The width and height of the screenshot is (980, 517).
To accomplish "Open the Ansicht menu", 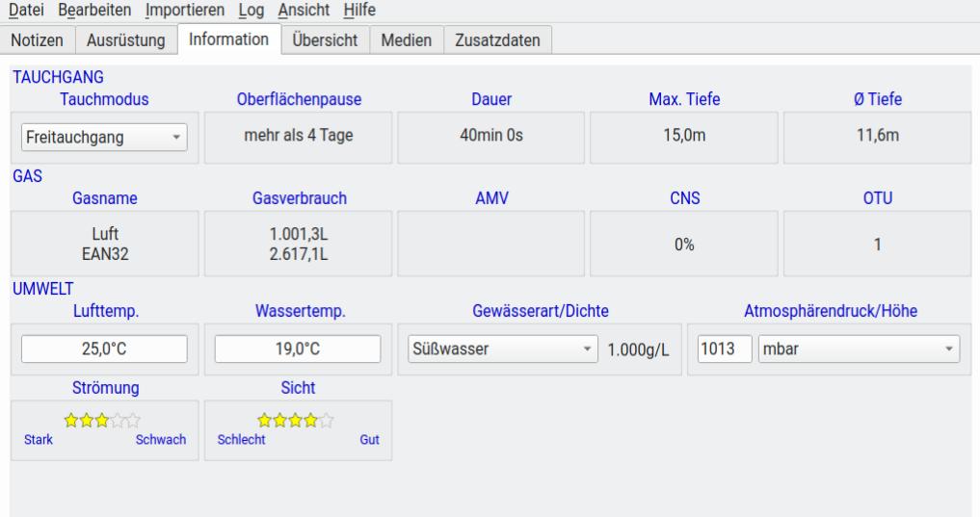I will coord(304,10).
